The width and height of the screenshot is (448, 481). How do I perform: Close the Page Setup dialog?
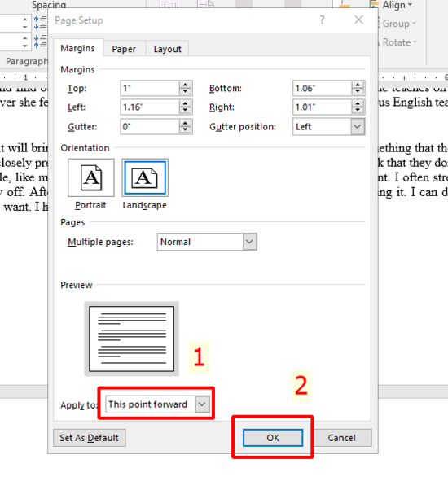[x=358, y=20]
